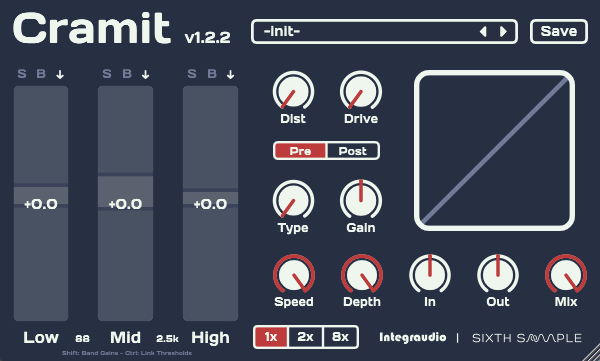The image size is (600, 361).
Task: Click the Cramit logo title
Action: click(x=92, y=28)
